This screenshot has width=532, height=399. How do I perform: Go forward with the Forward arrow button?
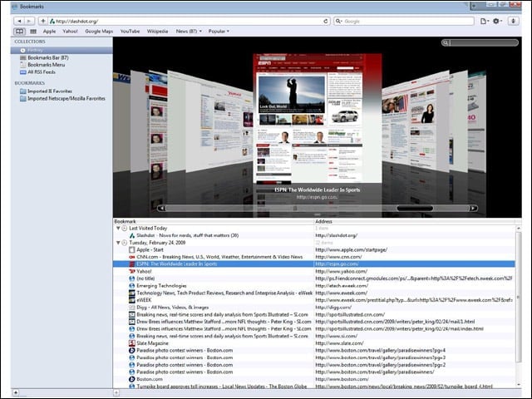(29, 21)
